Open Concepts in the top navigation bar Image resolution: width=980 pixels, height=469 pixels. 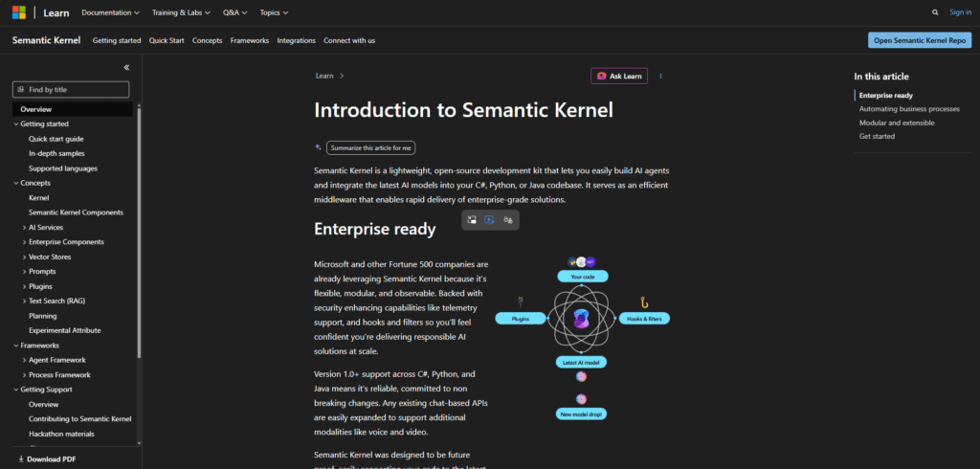pos(208,40)
